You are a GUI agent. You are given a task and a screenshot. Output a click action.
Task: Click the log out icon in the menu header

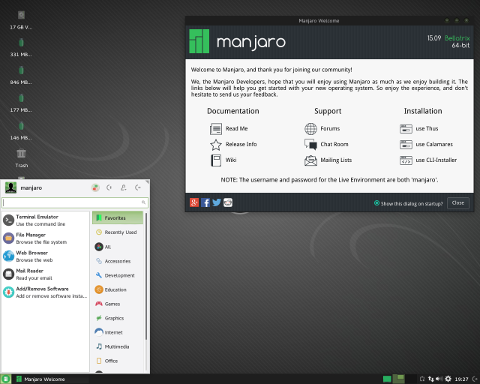tap(138, 188)
